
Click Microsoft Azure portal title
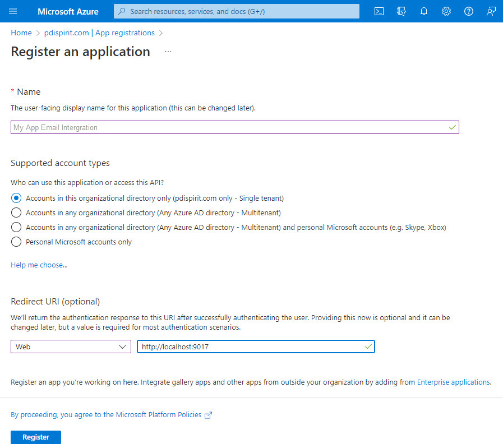68,12
